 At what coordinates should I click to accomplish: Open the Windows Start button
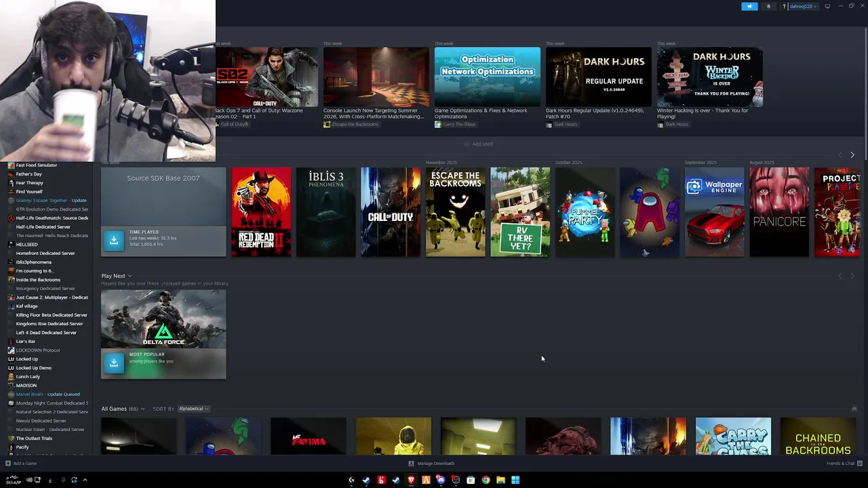click(515, 480)
